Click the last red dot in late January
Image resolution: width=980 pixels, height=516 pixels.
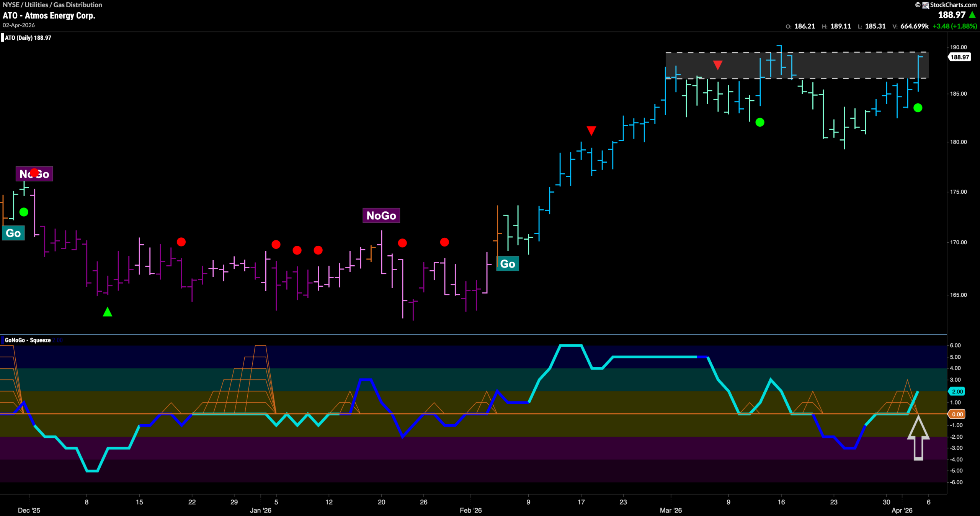tap(444, 242)
